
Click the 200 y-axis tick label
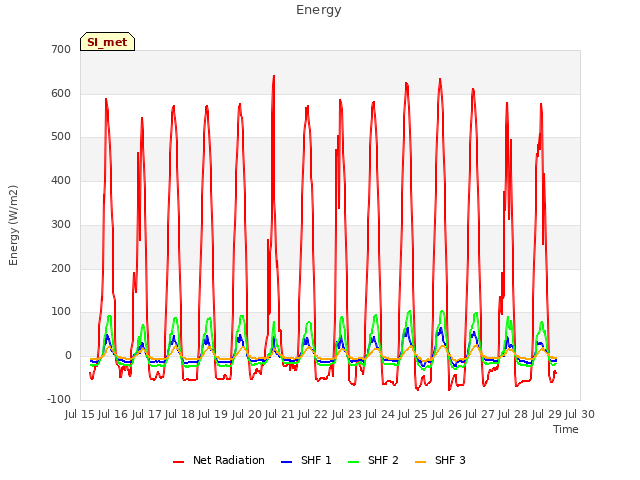(61, 269)
